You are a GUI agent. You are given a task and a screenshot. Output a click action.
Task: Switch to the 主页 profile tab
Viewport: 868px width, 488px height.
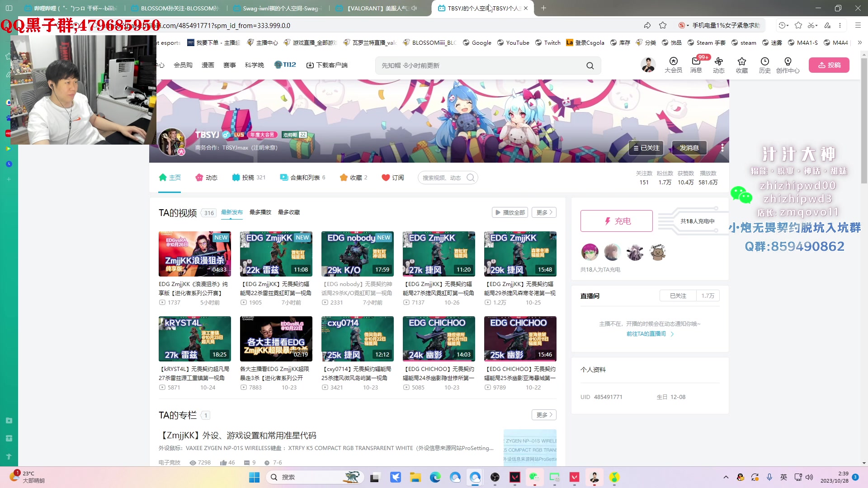pos(170,178)
